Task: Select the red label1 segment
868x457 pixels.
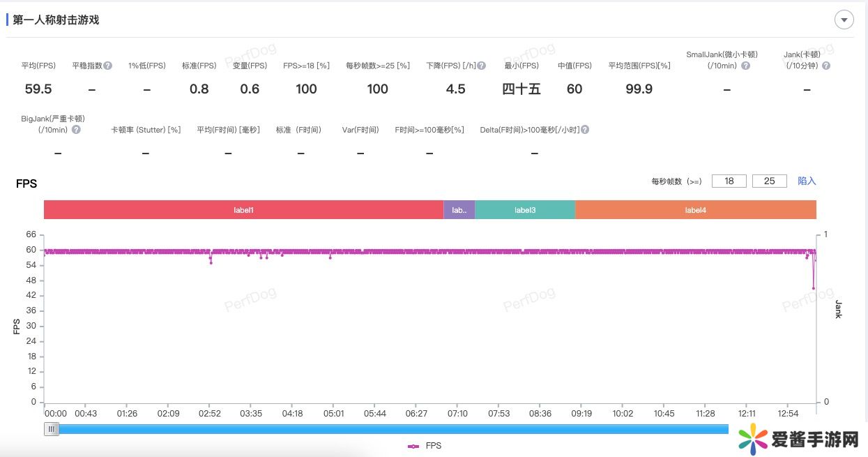Action: tap(243, 210)
